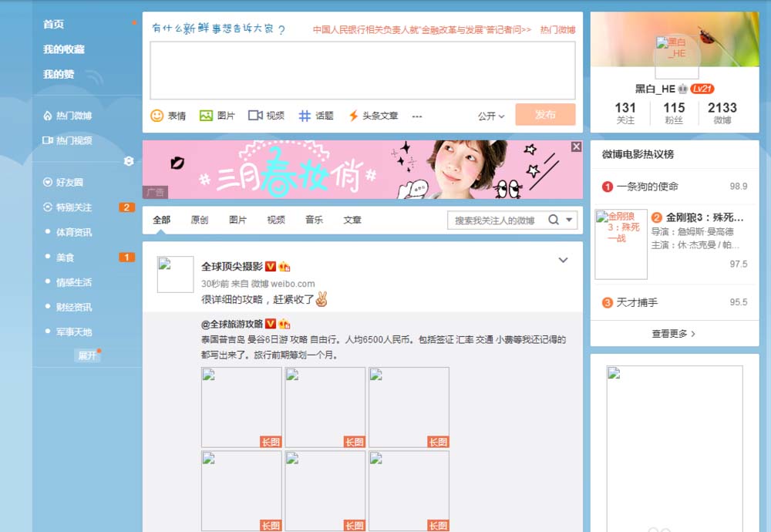View the 131 关注 following count
771x532 pixels.
coord(625,113)
